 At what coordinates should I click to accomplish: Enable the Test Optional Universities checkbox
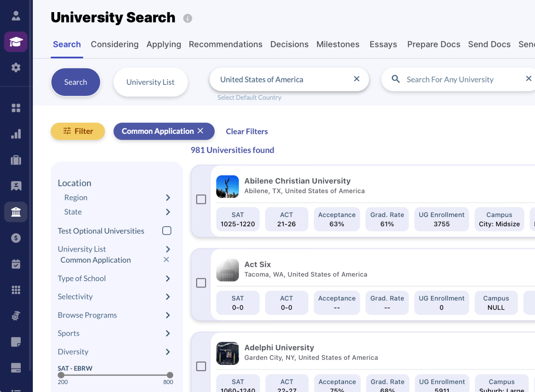[167, 231]
